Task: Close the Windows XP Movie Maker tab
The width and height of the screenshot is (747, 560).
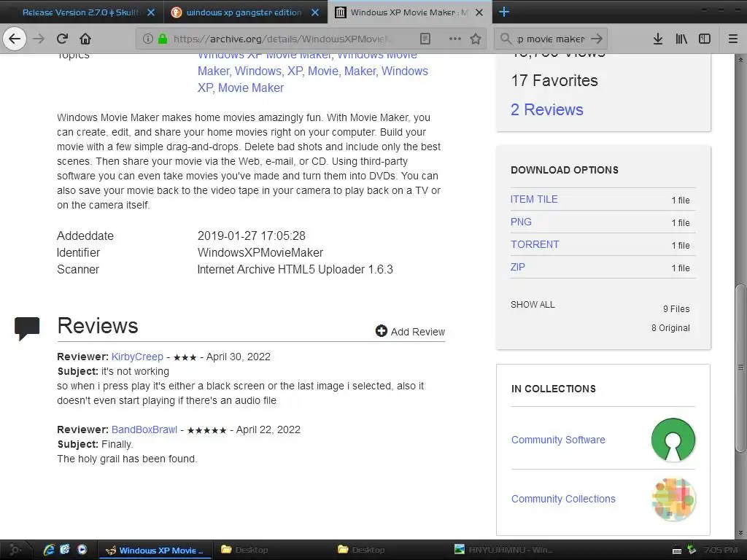Action: click(x=479, y=12)
